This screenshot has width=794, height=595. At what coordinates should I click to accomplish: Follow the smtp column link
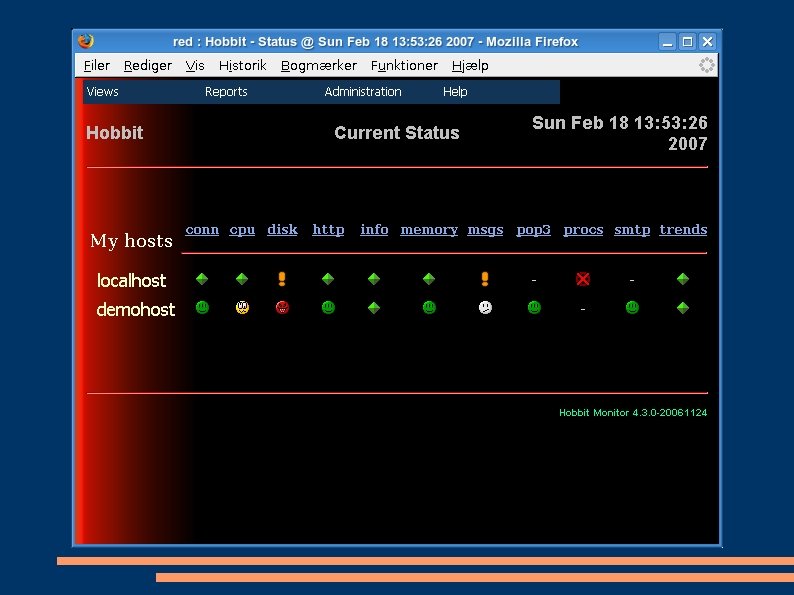coord(632,230)
